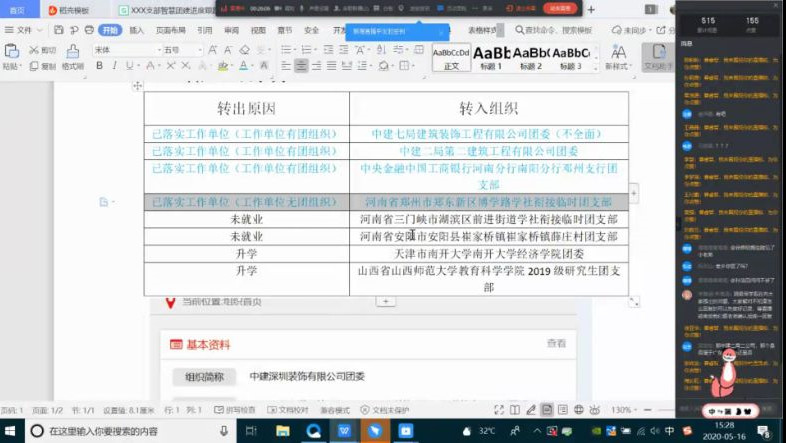This screenshot has width=786, height=443.
Task: Click the numbered list icon
Action: pos(307,50)
